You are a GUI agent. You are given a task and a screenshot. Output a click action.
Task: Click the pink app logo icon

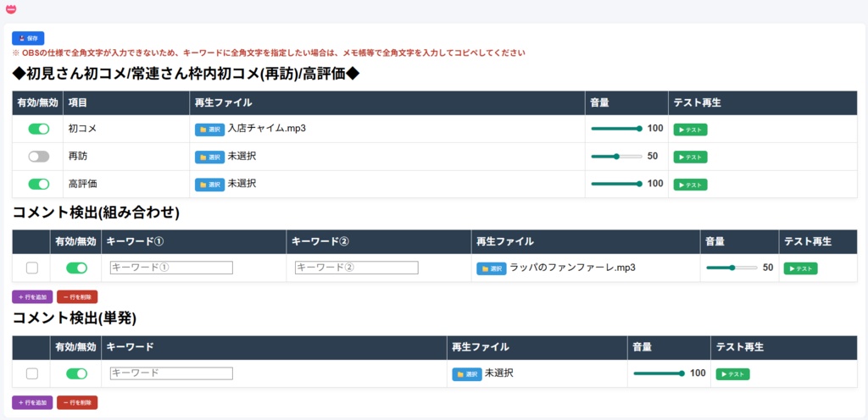[11, 8]
